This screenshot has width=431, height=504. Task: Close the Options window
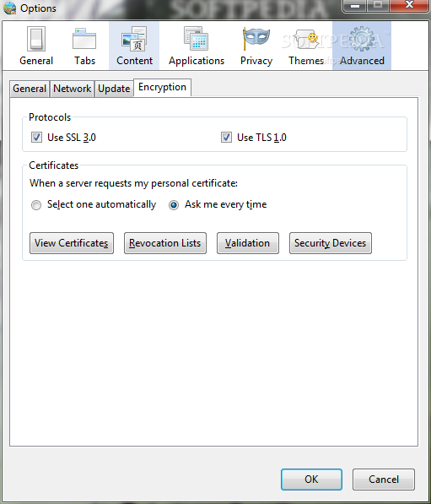tap(409, 5)
